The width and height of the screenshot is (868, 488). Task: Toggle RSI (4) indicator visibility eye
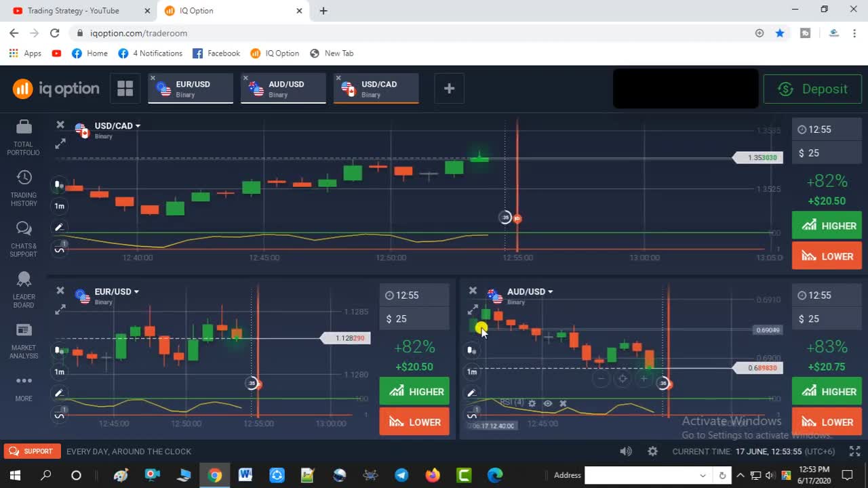pos(547,403)
